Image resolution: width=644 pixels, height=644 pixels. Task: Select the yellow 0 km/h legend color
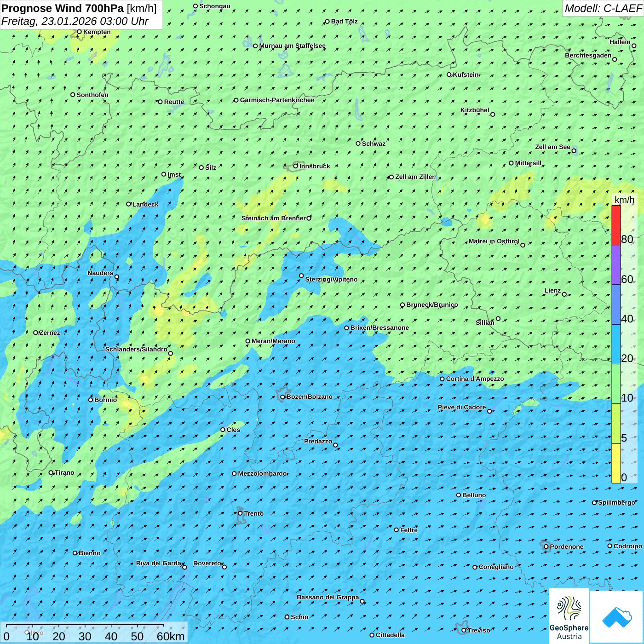coord(616,463)
